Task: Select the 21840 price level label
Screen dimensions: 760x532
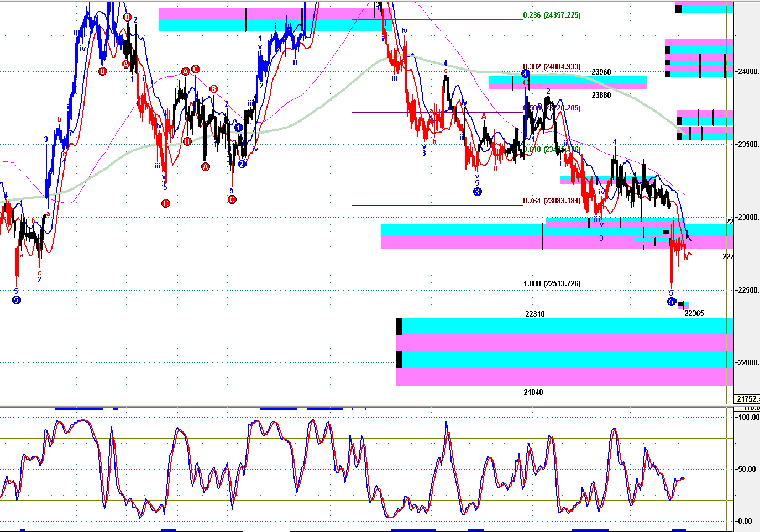Action: click(x=533, y=392)
